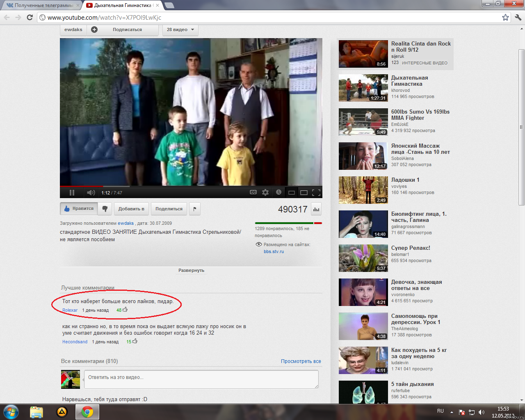Viewport: 525px width, 420px height.
Task: Open Chrome's wrench menu
Action: 518,17
